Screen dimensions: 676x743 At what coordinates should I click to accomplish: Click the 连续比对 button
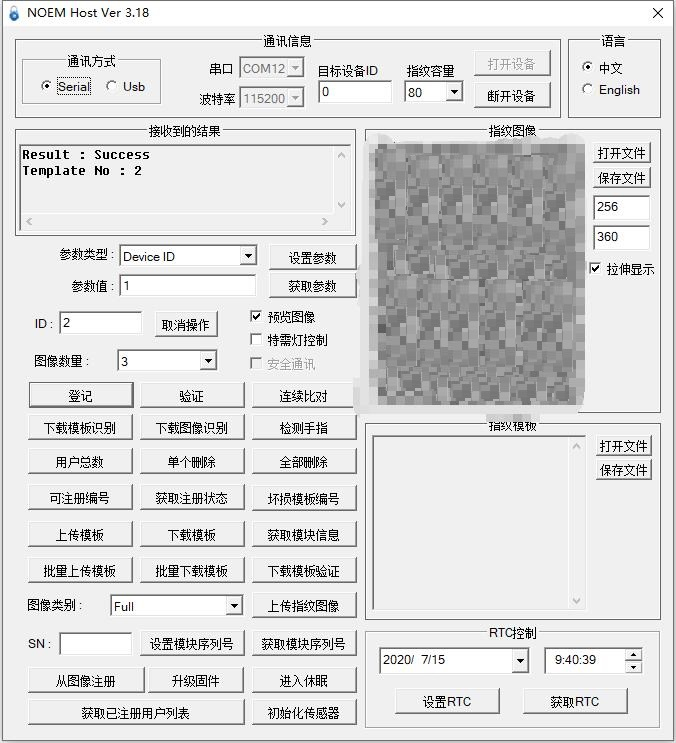[304, 395]
